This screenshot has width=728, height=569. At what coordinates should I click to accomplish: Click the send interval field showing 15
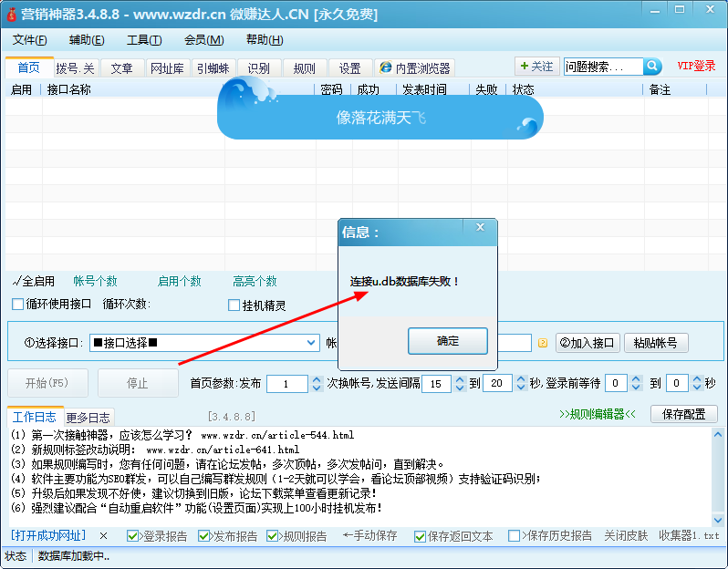tap(436, 384)
